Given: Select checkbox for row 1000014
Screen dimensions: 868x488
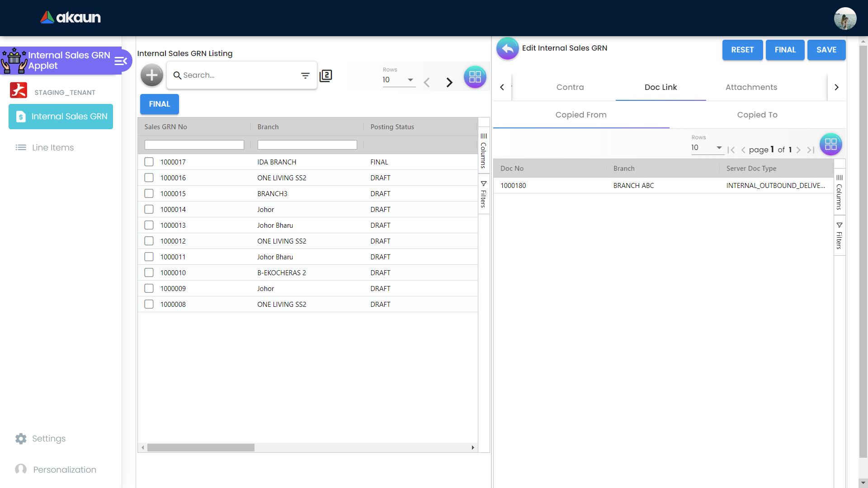Looking at the screenshot, I should pyautogui.click(x=149, y=209).
